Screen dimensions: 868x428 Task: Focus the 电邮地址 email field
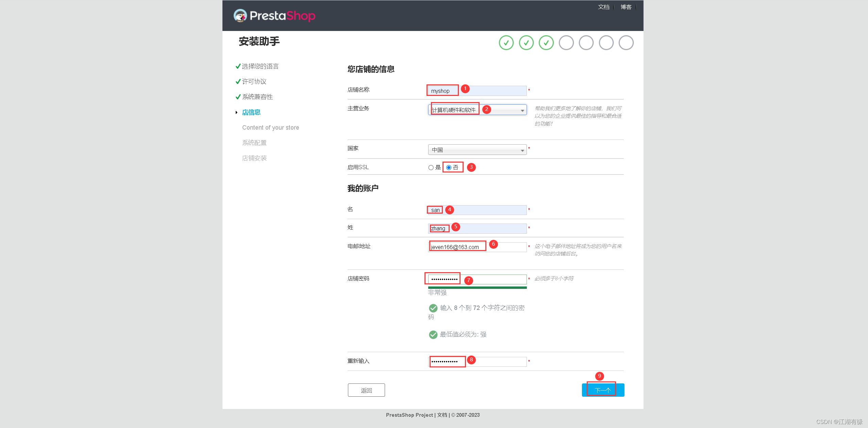477,247
